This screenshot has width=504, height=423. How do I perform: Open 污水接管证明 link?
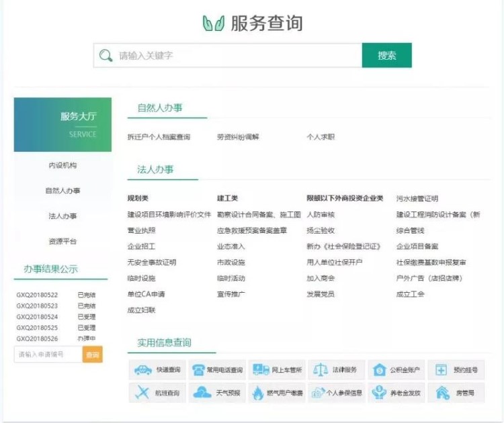(417, 199)
